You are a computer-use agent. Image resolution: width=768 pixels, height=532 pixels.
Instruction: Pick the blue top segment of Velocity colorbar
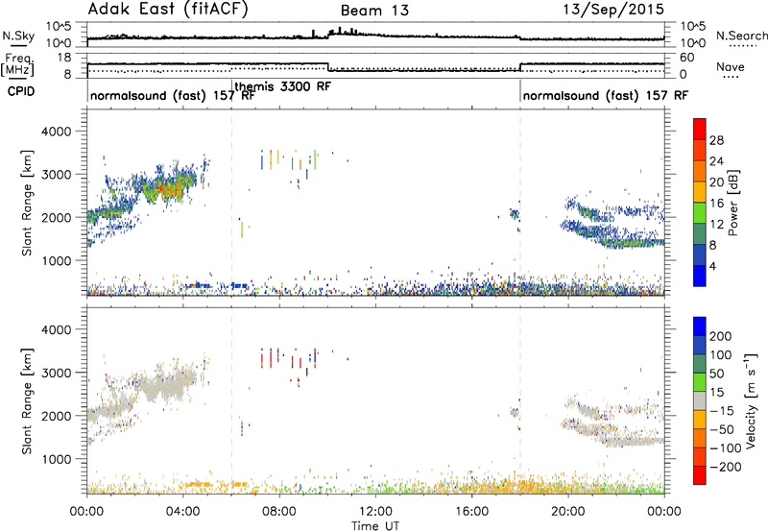pos(700,326)
